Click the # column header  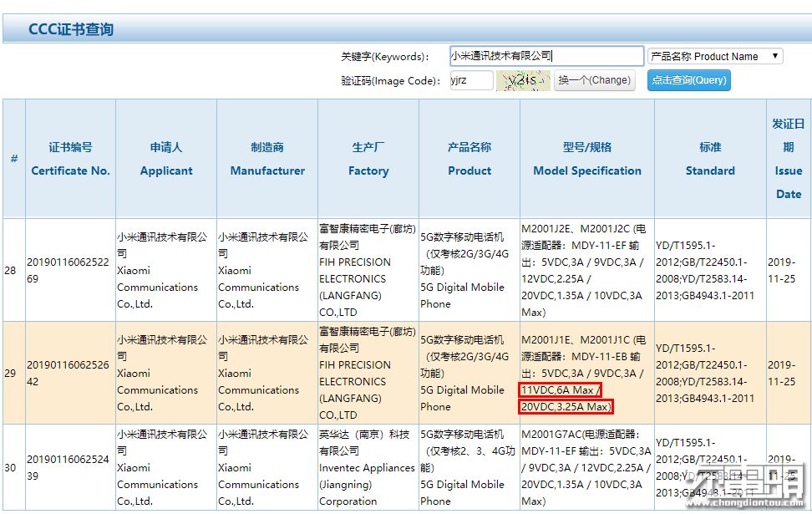(14, 159)
